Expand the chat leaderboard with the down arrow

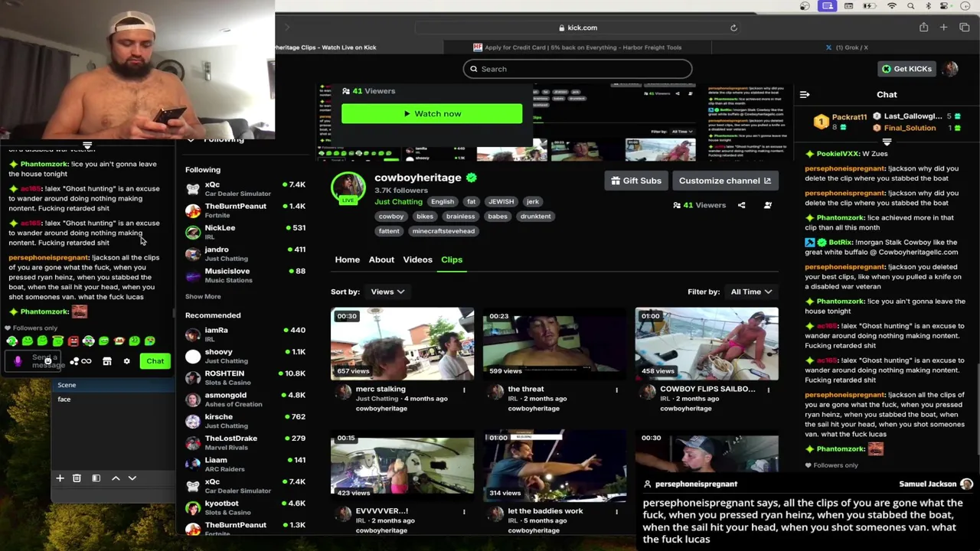[x=887, y=142]
